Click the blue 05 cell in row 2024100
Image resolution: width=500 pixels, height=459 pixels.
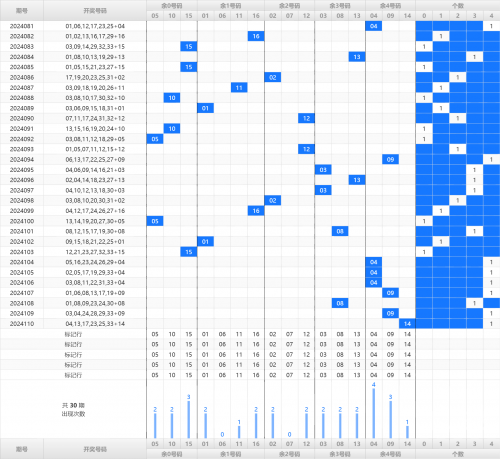tap(155, 221)
